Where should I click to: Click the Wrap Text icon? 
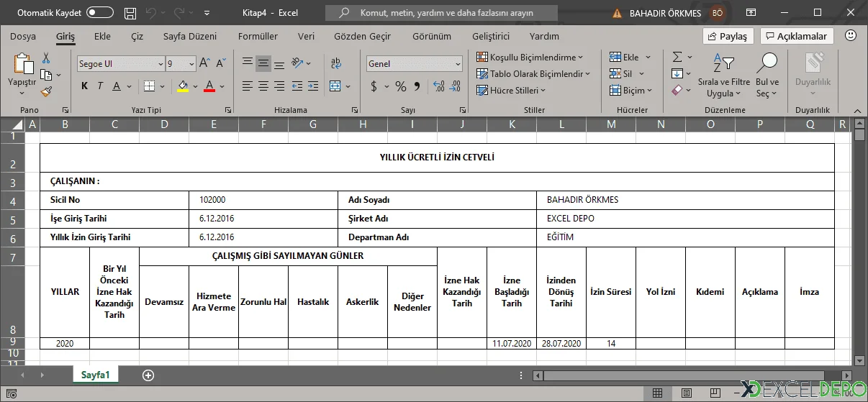tap(335, 63)
